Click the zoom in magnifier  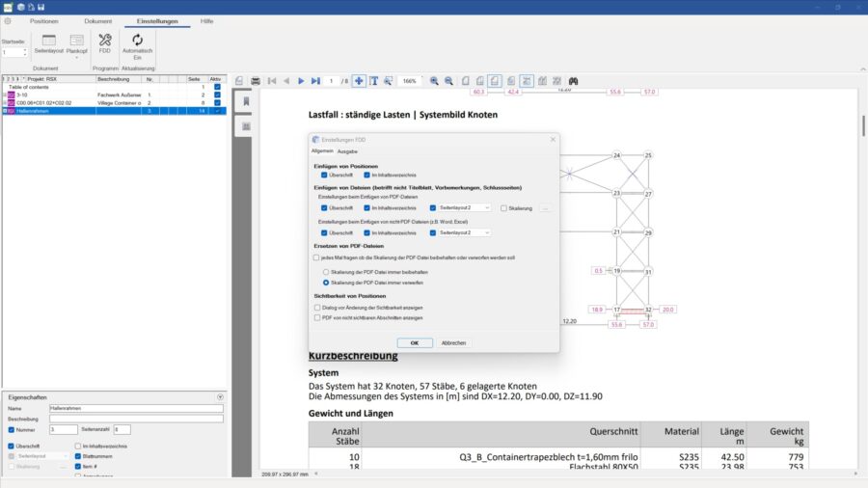[x=434, y=81]
